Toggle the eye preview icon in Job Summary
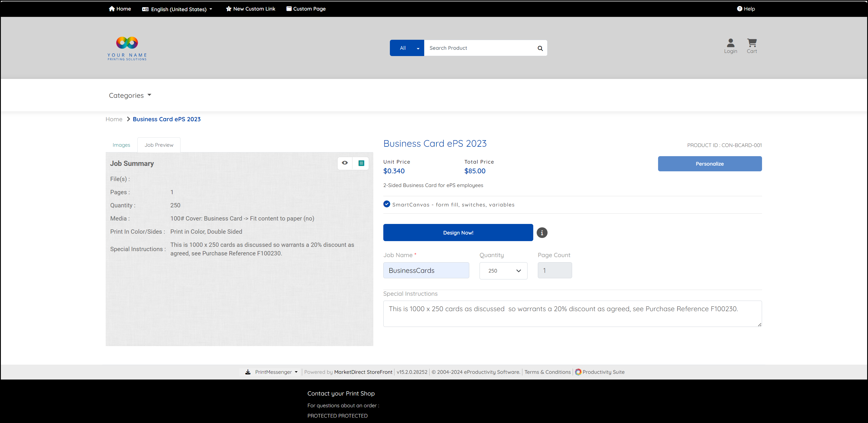The image size is (868, 423). (x=345, y=163)
